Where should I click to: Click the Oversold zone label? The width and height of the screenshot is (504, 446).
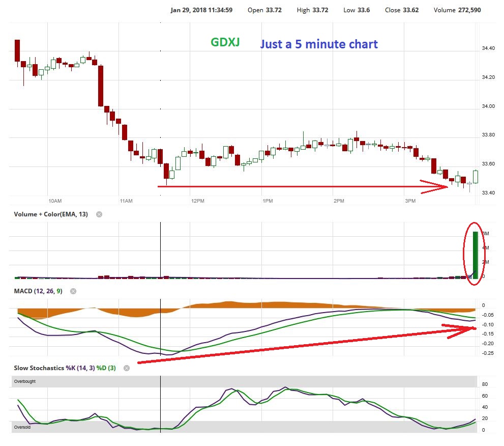pyautogui.click(x=22, y=427)
